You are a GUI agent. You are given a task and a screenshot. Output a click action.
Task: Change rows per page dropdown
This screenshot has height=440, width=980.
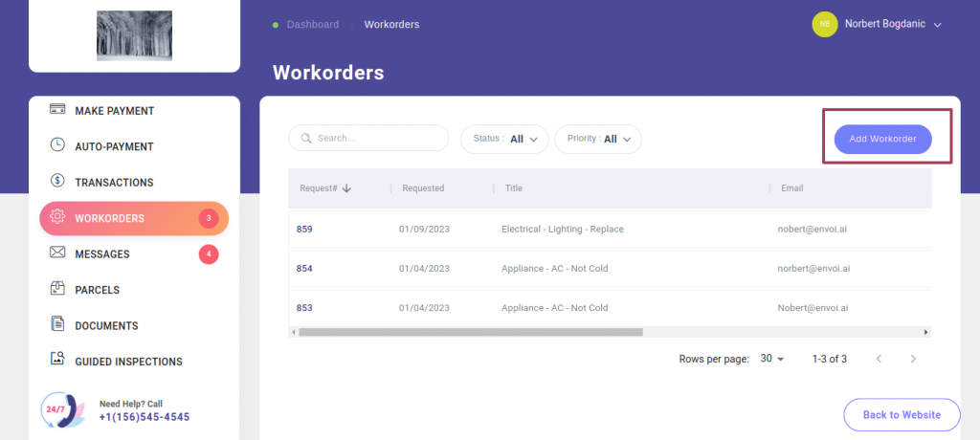pyautogui.click(x=771, y=359)
